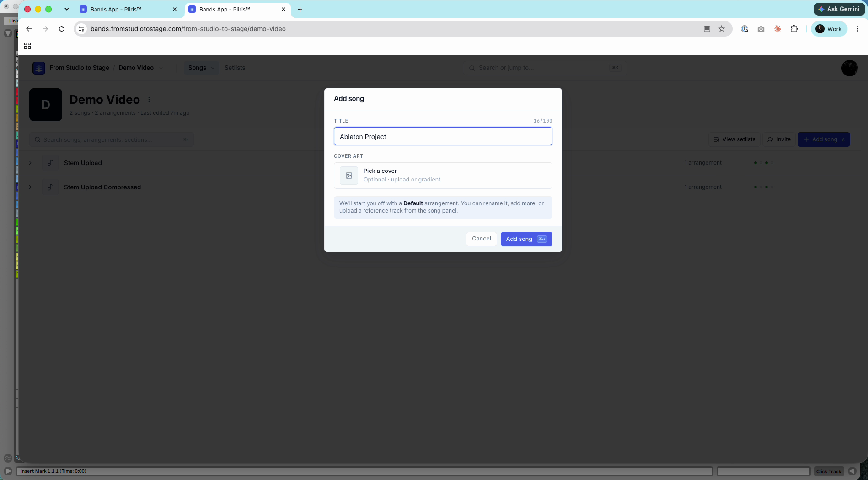Screen dimensions: 868x480
Task: Open the tab search dropdown arrow
Action: pos(67,9)
